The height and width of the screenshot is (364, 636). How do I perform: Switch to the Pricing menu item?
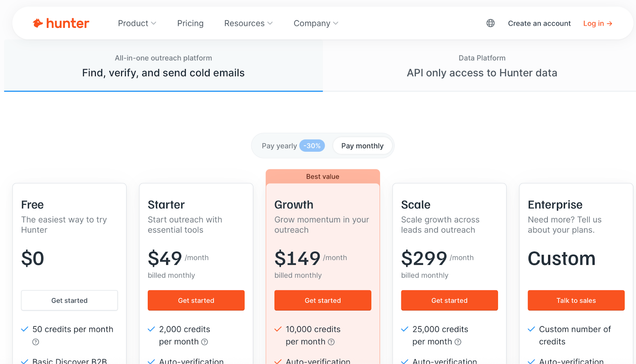point(190,23)
